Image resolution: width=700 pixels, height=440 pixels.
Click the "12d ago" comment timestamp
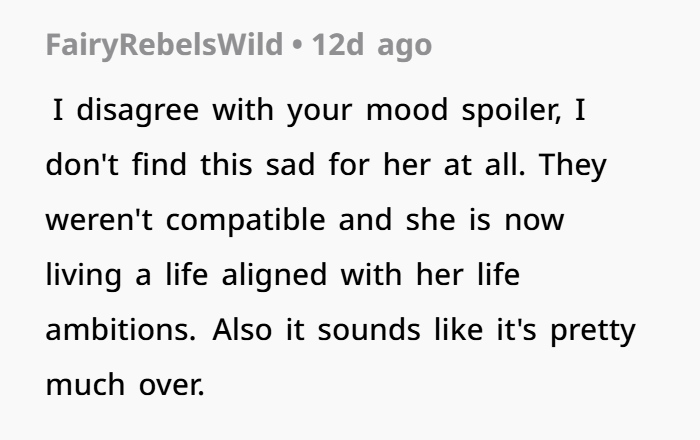click(x=372, y=46)
